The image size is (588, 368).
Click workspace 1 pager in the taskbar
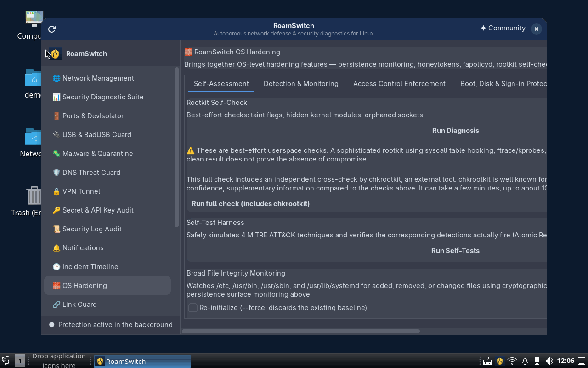(x=20, y=361)
